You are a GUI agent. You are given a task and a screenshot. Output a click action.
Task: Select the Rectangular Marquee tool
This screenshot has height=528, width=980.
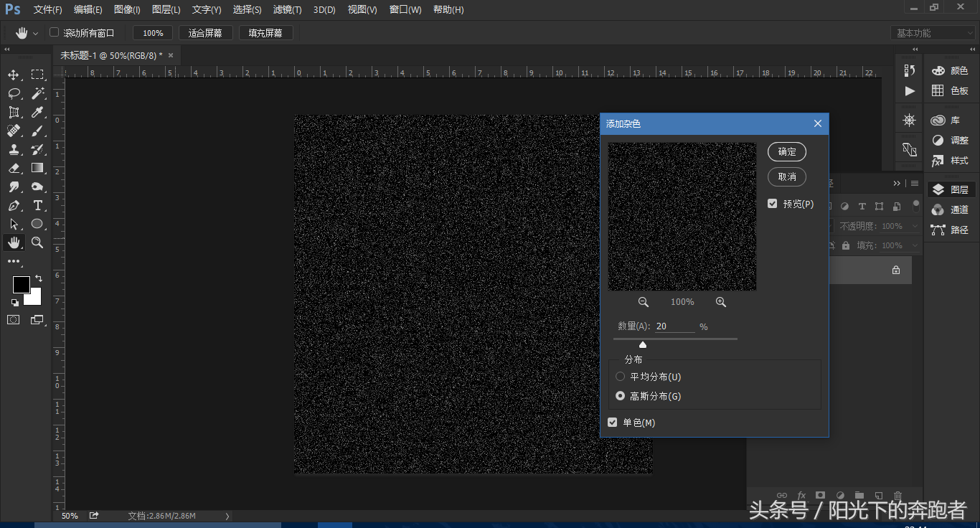coord(37,75)
